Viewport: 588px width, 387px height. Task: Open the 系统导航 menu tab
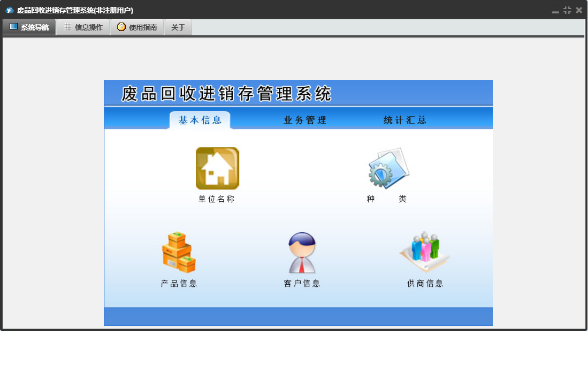[x=29, y=27]
